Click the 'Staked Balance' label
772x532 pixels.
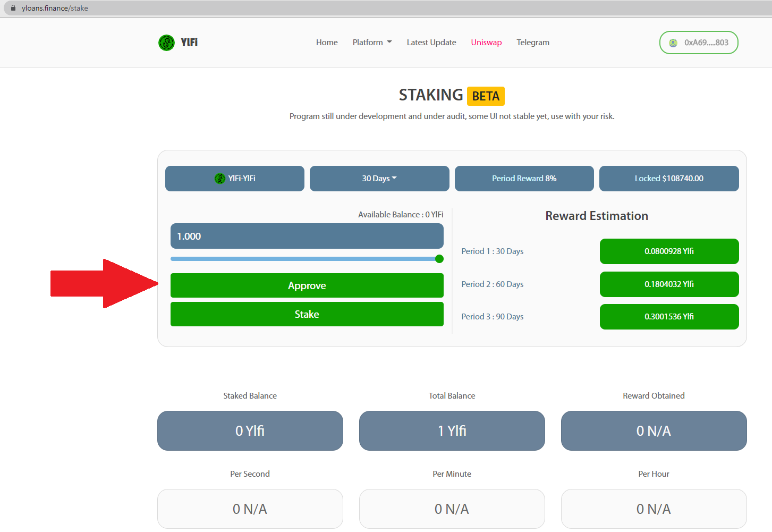[250, 396]
